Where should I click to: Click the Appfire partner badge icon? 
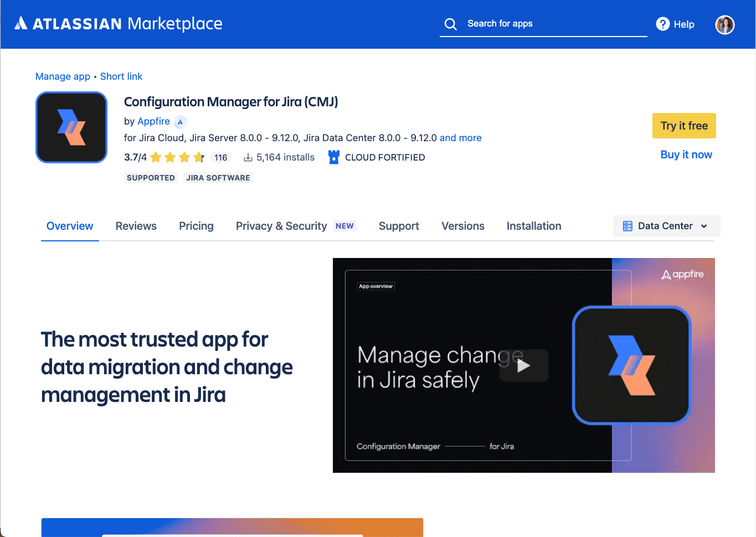click(x=180, y=122)
